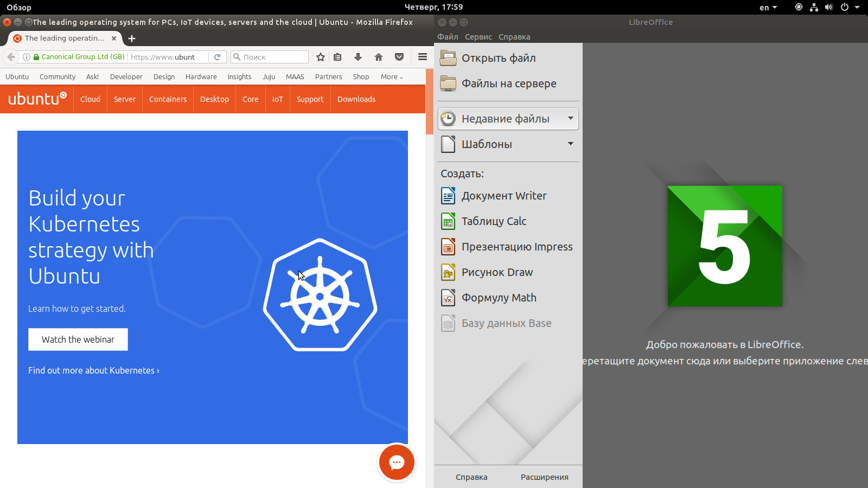Click the Watch the webinar button
Screen dimensions: 868x488
78,339
